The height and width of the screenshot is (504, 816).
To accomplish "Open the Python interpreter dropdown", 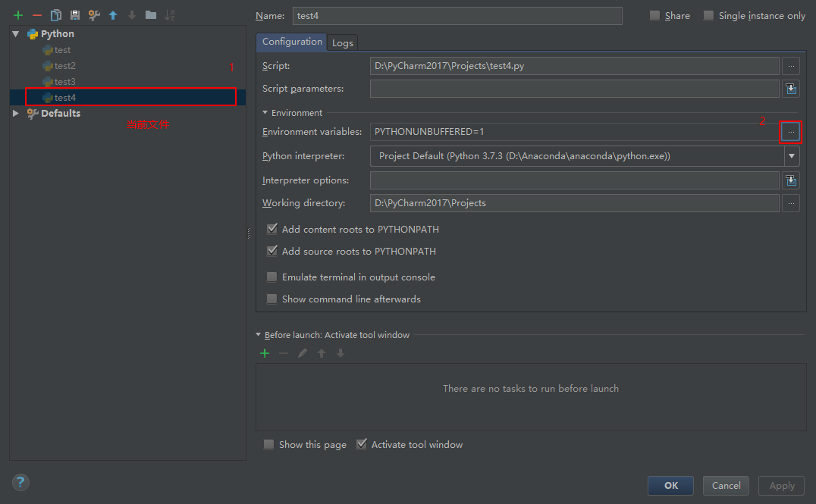I will (x=791, y=156).
